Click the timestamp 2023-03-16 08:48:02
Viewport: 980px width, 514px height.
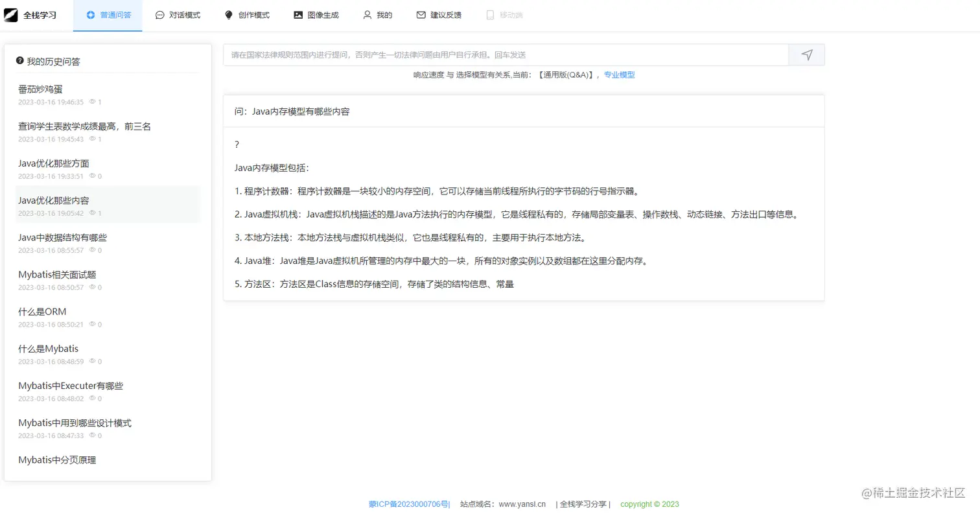click(51, 399)
